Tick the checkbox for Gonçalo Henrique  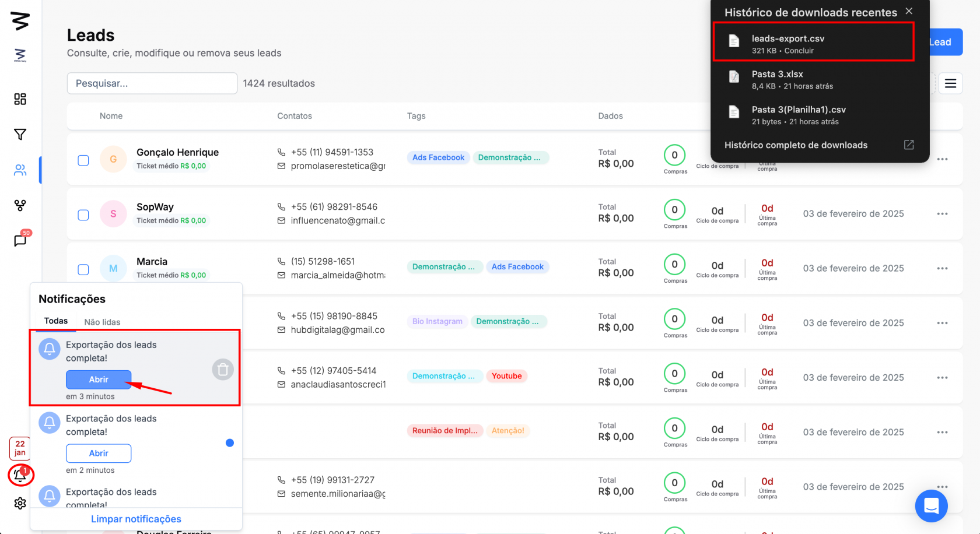[x=83, y=160]
